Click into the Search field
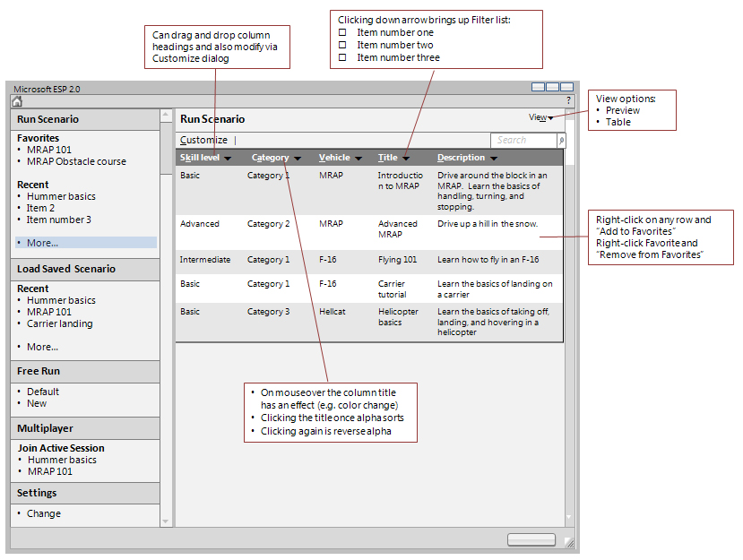Viewport: 743px width, 560px height. click(x=523, y=141)
